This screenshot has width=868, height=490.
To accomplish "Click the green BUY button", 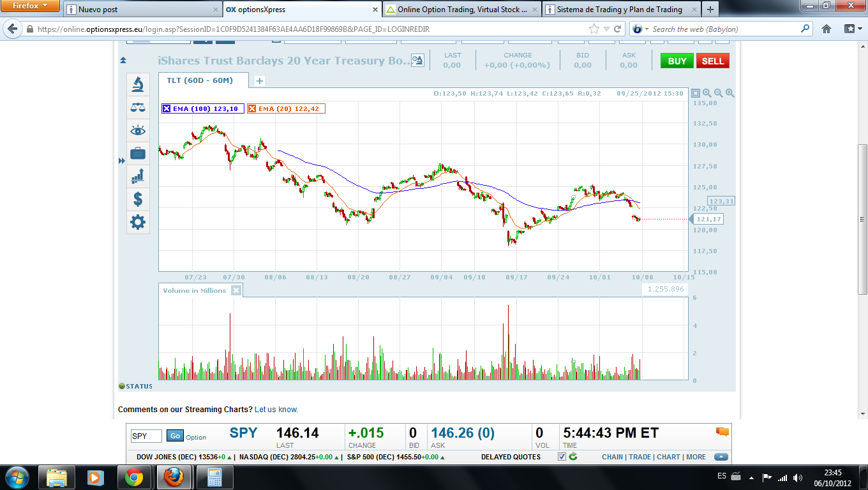I will tap(677, 61).
